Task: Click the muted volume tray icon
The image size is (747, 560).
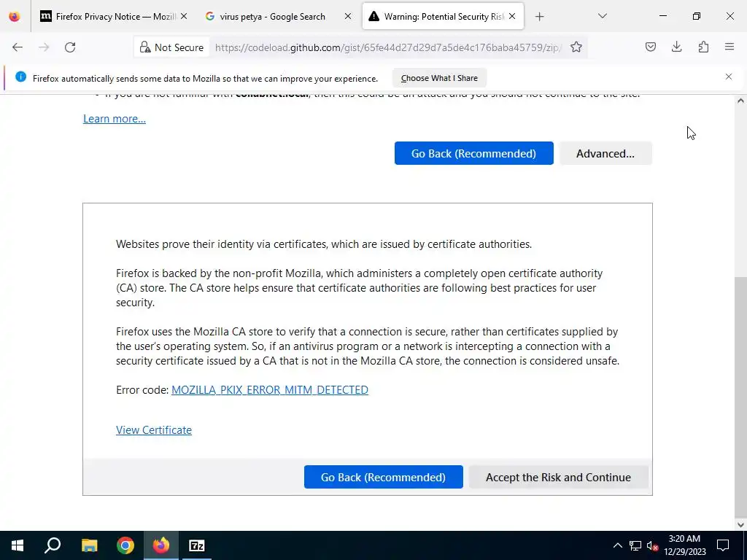Action: click(652, 545)
